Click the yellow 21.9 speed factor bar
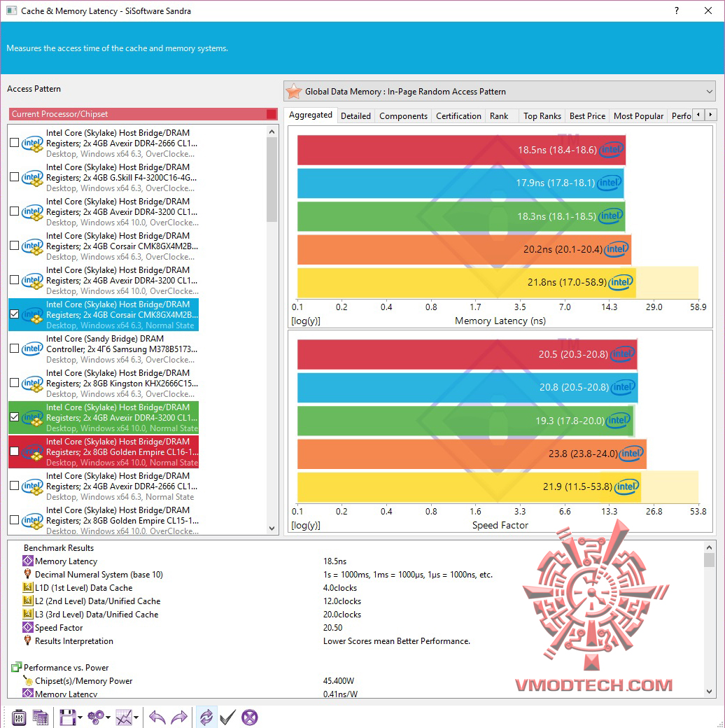The width and height of the screenshot is (725, 728). point(469,486)
